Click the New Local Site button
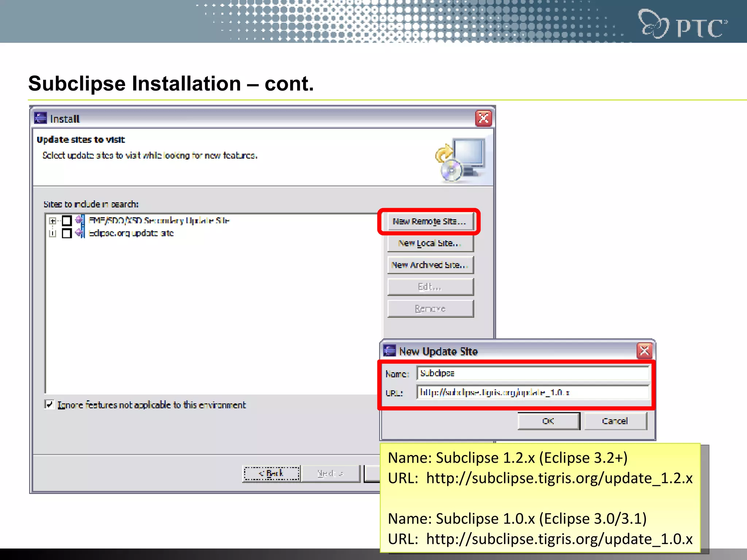747x560 pixels. point(430,243)
